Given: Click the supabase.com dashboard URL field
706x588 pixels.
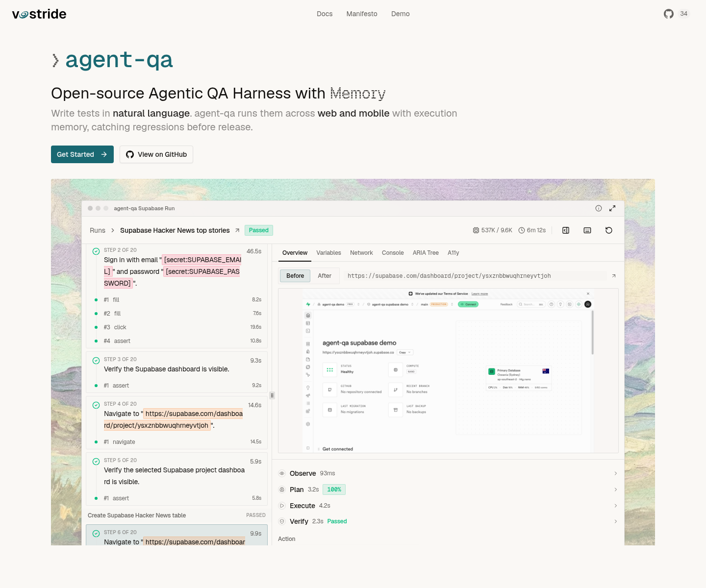Looking at the screenshot, I should [x=476, y=276].
